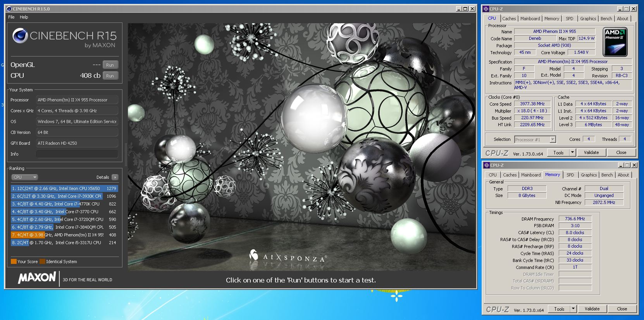The width and height of the screenshot is (644, 320).
Task: Select the Core i7-3770 ranking row
Action: click(x=64, y=212)
